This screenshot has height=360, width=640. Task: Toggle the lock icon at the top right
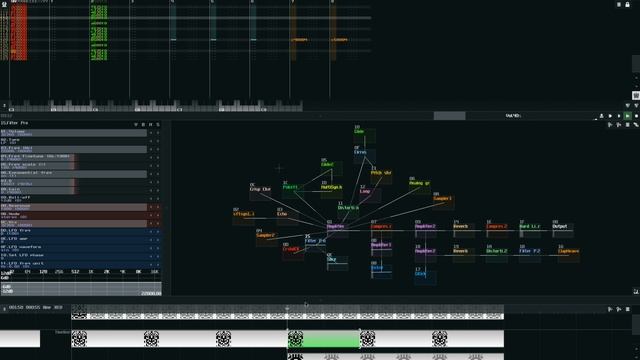pos(627,4)
